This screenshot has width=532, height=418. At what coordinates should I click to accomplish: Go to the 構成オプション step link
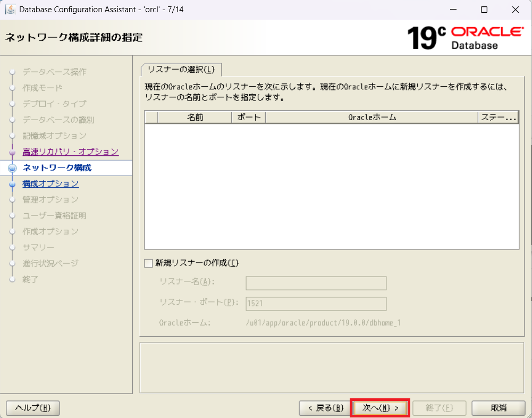50,184
